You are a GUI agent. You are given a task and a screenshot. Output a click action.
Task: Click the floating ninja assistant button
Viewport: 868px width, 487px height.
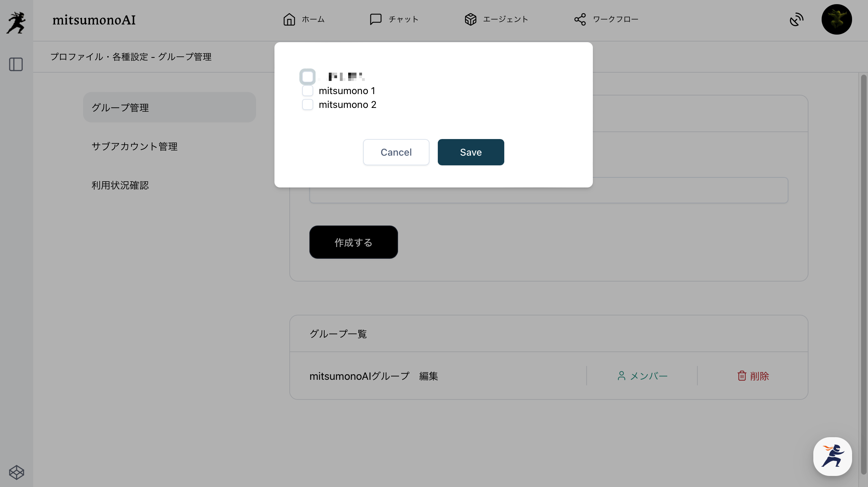(x=832, y=457)
